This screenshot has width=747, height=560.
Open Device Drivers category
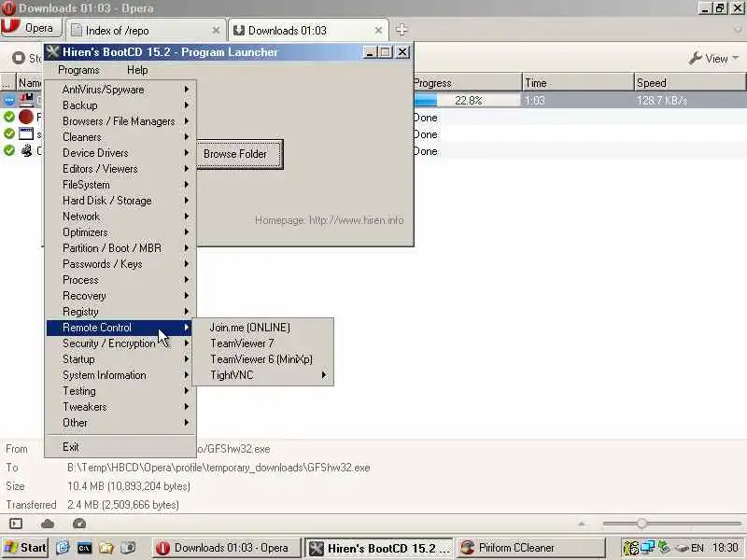click(x=121, y=153)
